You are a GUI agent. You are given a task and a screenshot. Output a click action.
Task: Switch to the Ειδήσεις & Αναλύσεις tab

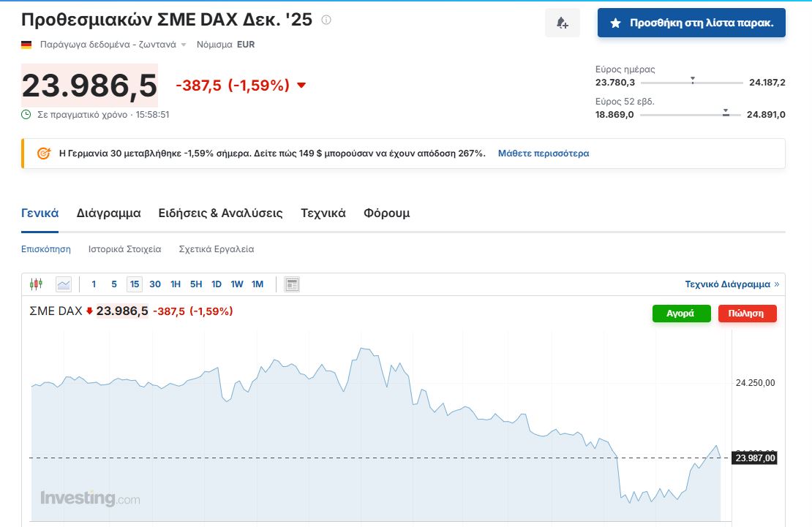pos(220,213)
